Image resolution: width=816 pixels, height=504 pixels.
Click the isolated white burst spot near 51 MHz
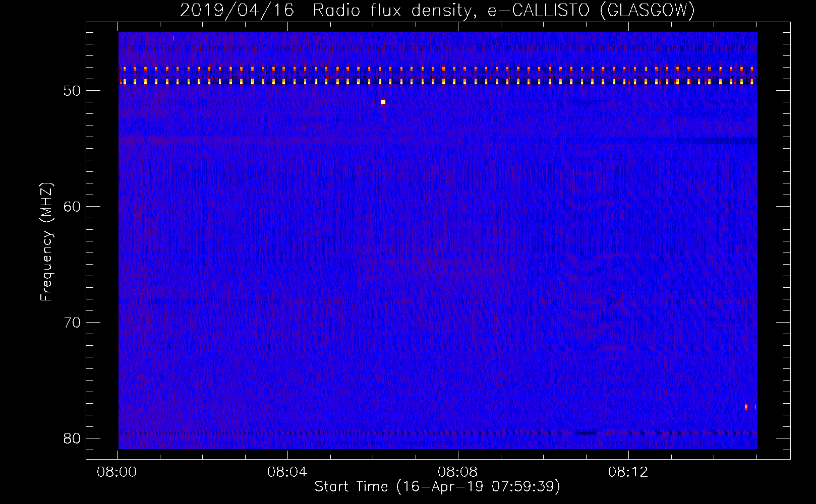coord(383,102)
